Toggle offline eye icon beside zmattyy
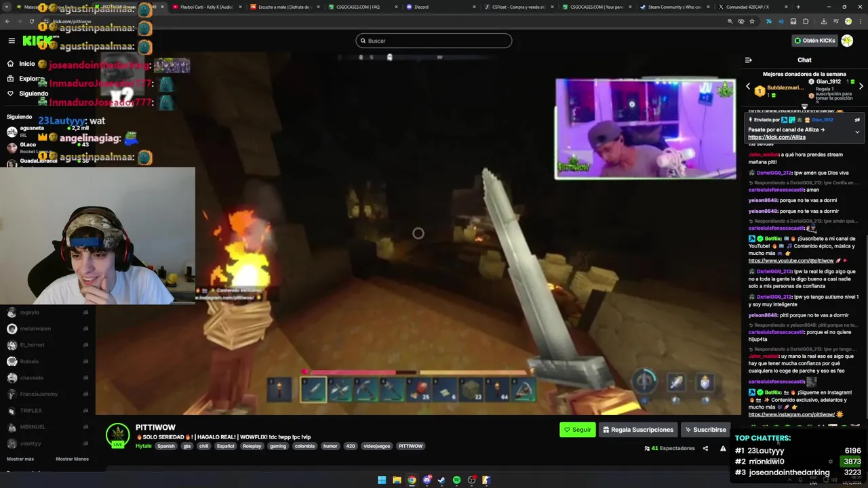Screen dimensions: 868x488 85,443
